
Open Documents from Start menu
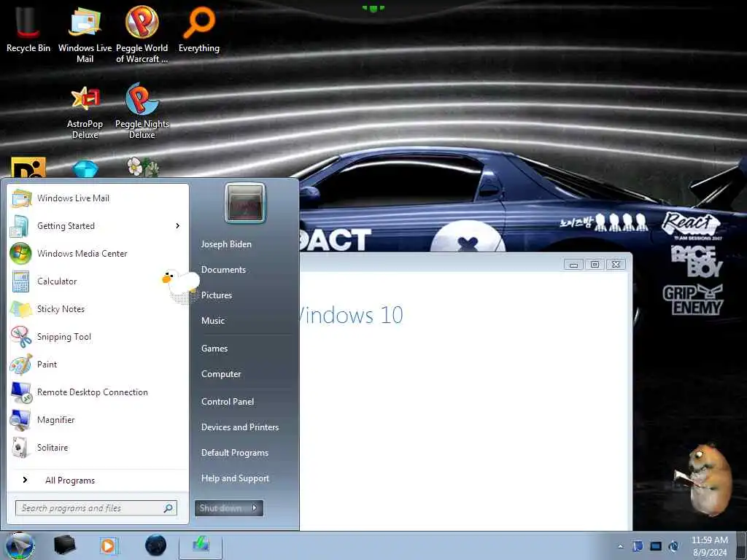pos(223,270)
